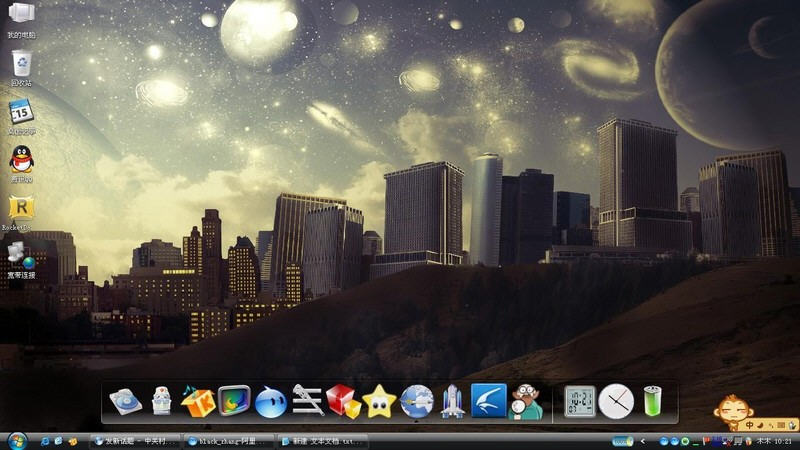Open the analog clock dock widget

[x=616, y=402]
